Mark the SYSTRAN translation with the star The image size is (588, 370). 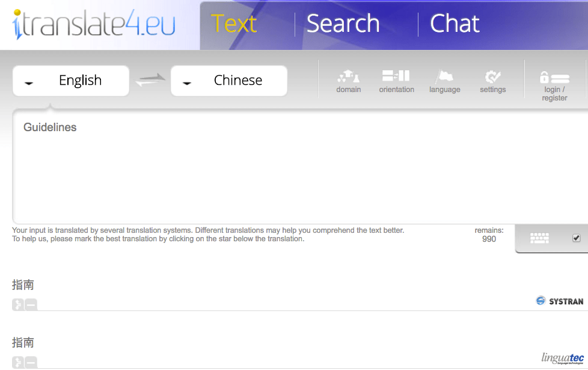coord(18,305)
